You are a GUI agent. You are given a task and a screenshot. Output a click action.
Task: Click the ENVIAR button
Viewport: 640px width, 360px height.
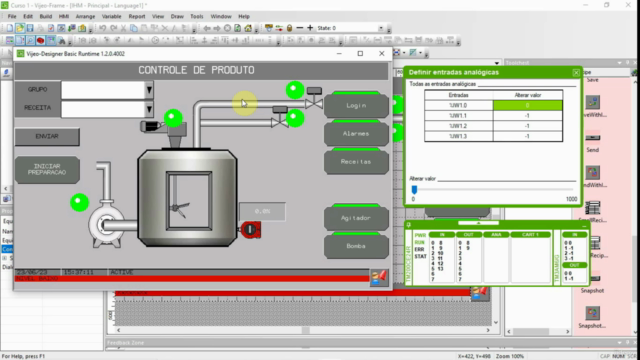point(47,136)
